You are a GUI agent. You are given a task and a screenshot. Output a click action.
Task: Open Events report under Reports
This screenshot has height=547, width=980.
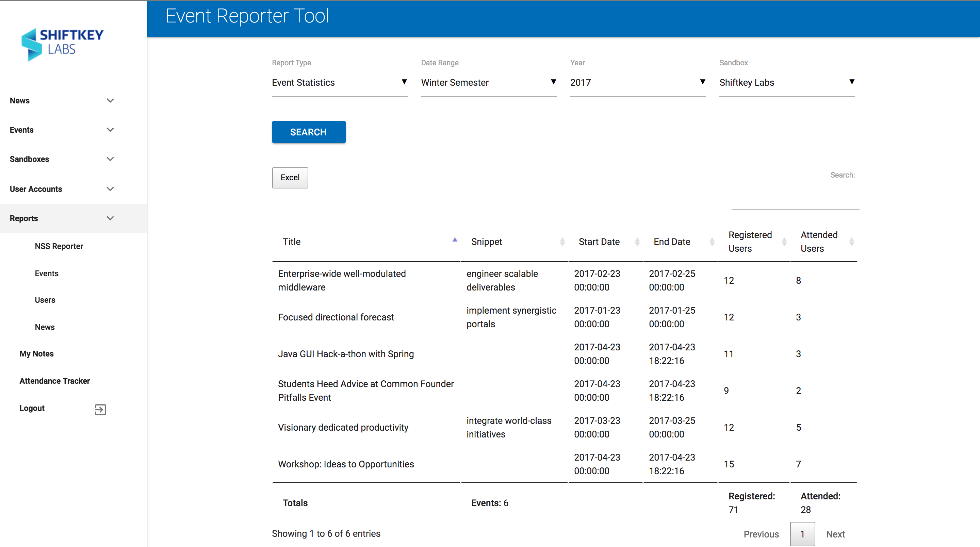click(x=47, y=273)
